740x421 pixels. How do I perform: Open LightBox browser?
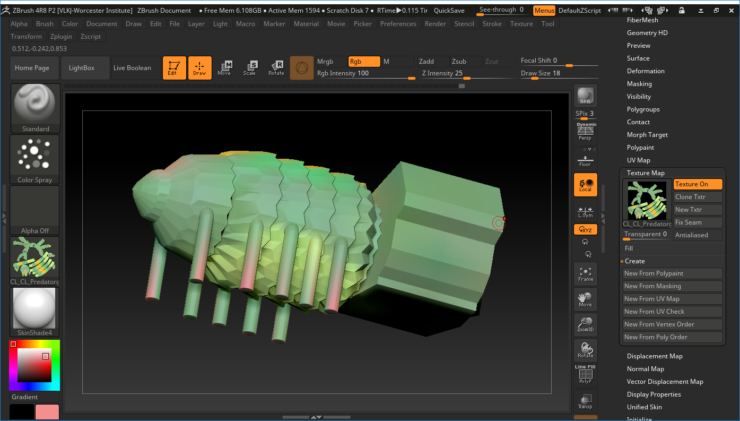coord(83,68)
